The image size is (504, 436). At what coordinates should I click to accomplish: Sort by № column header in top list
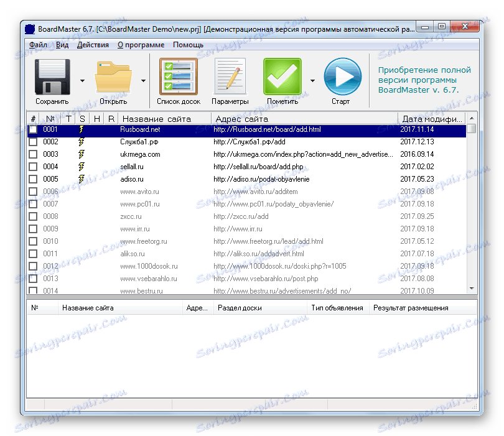[x=50, y=119]
